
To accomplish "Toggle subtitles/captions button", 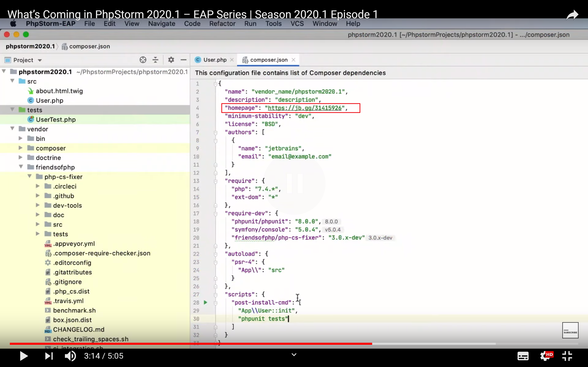I will point(523,356).
